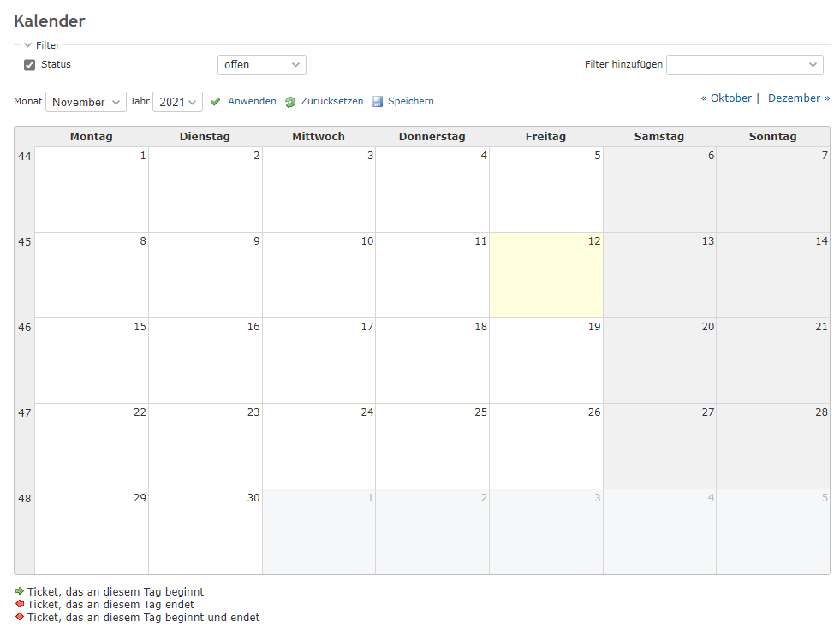Select day 19 in the calendar

pyautogui.click(x=546, y=361)
